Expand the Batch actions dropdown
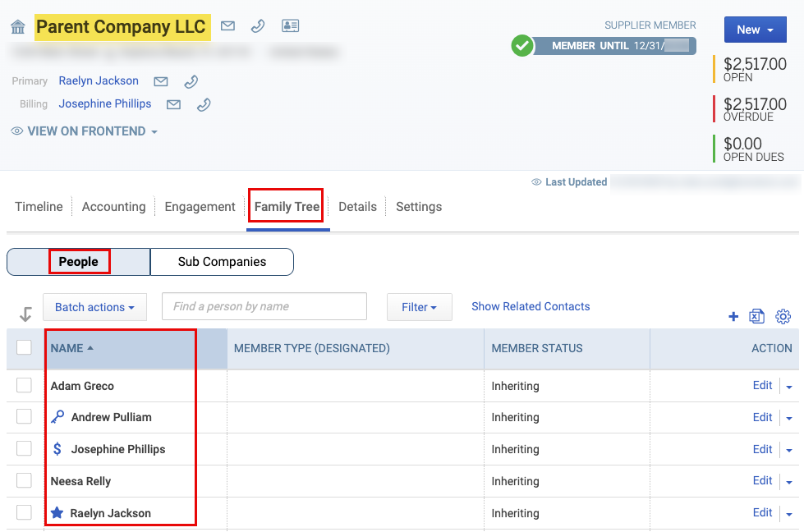The width and height of the screenshot is (804, 532). [x=95, y=307]
